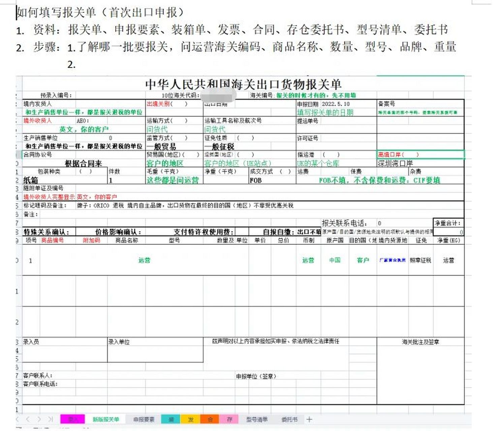This screenshot has height=431, width=504.
Task: Open the pink 存 sheet tab
Action: click(229, 419)
